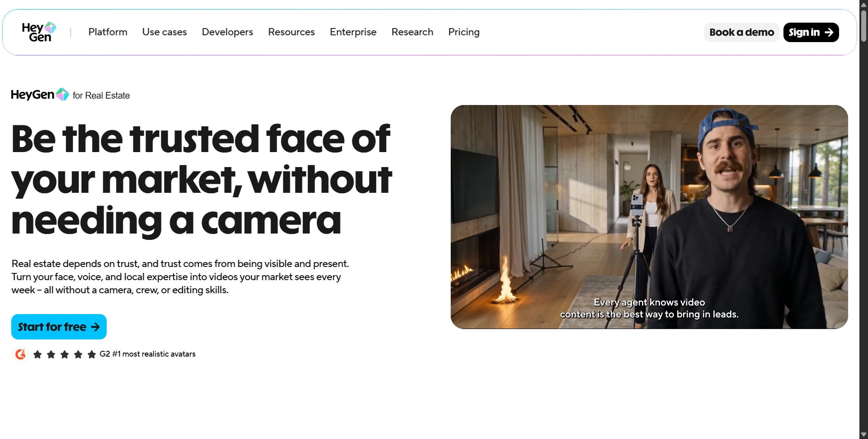
Task: Go to the Enterprise page
Action: point(353,32)
